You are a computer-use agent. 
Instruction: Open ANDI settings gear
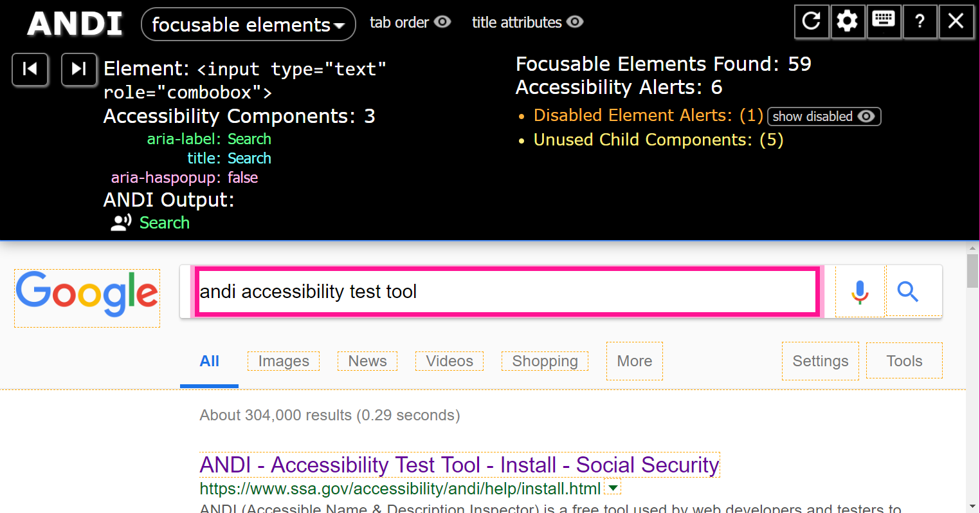(848, 21)
